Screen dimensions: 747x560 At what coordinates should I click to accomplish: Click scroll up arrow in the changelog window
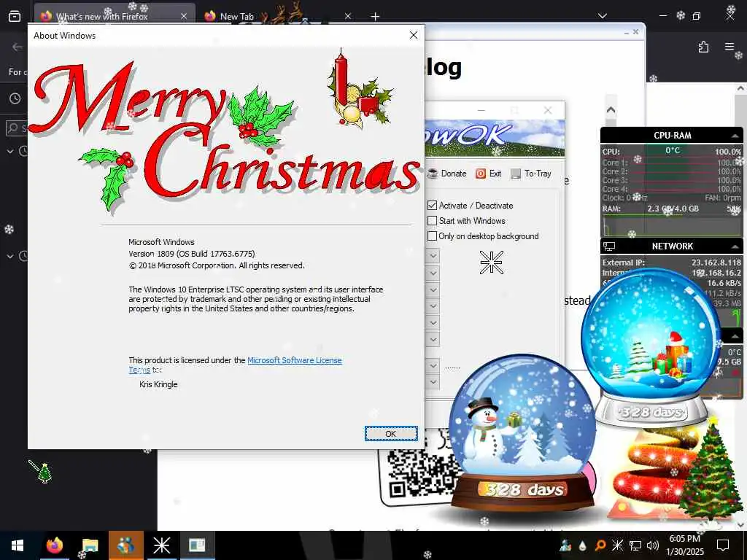[x=611, y=110]
